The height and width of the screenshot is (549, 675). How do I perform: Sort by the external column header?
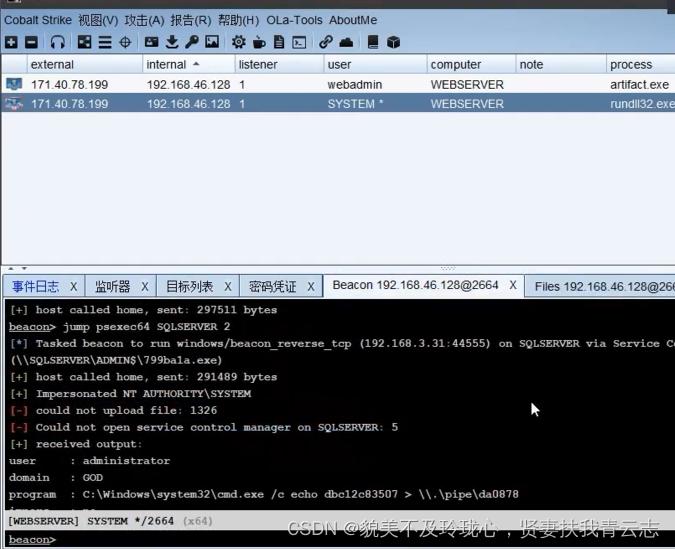point(85,65)
